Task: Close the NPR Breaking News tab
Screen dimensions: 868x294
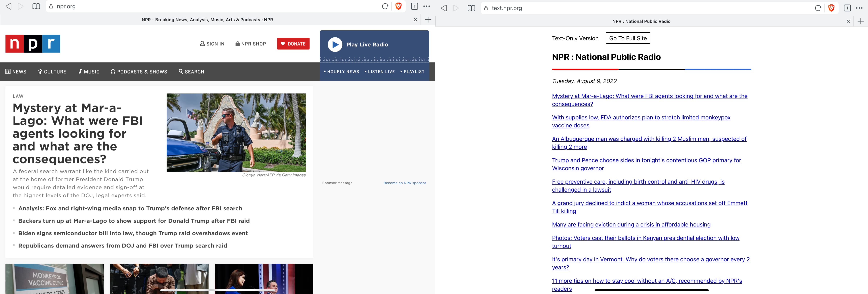Action: 415,20
